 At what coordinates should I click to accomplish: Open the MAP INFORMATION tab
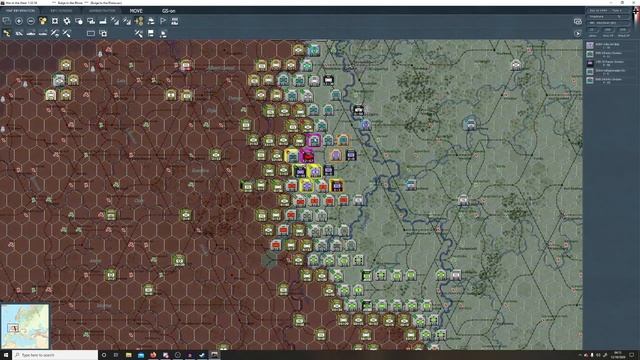(x=20, y=11)
